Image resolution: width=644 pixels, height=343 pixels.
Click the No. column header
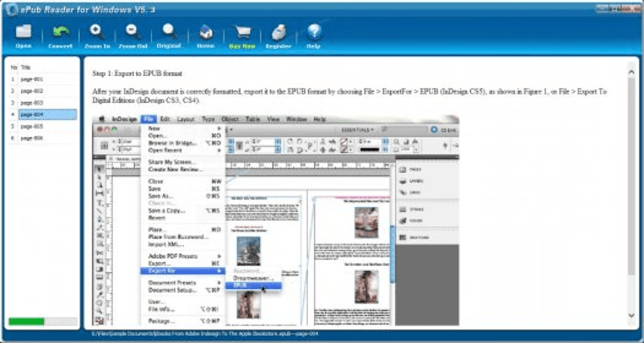coord(14,67)
